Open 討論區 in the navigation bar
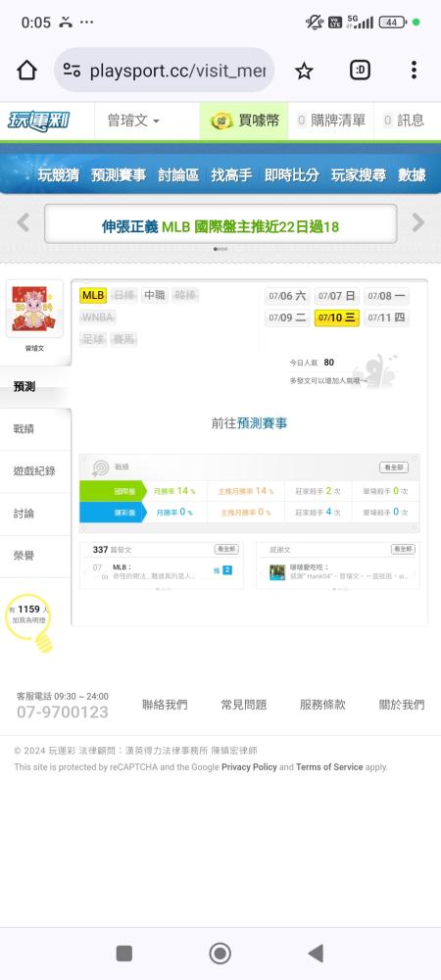 178,175
